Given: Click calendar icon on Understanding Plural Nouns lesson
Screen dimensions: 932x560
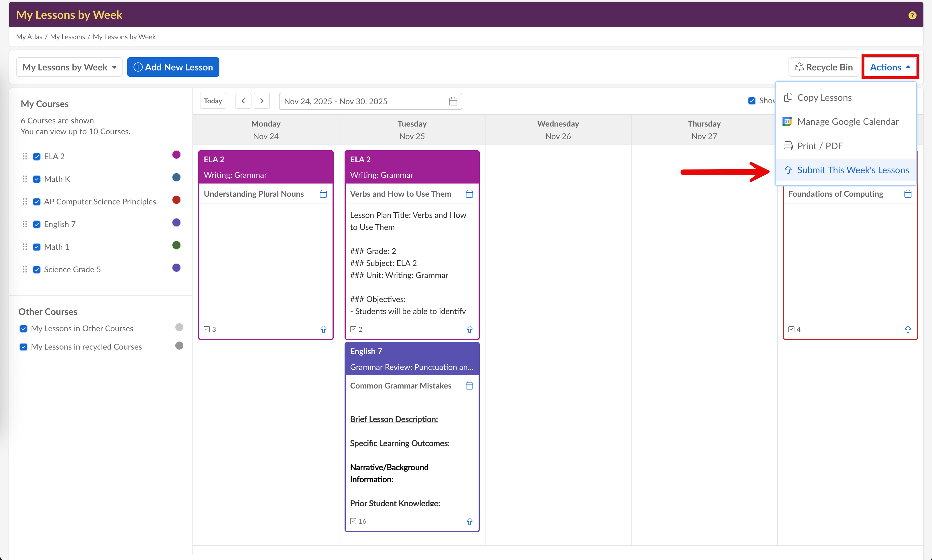Looking at the screenshot, I should pyautogui.click(x=323, y=194).
